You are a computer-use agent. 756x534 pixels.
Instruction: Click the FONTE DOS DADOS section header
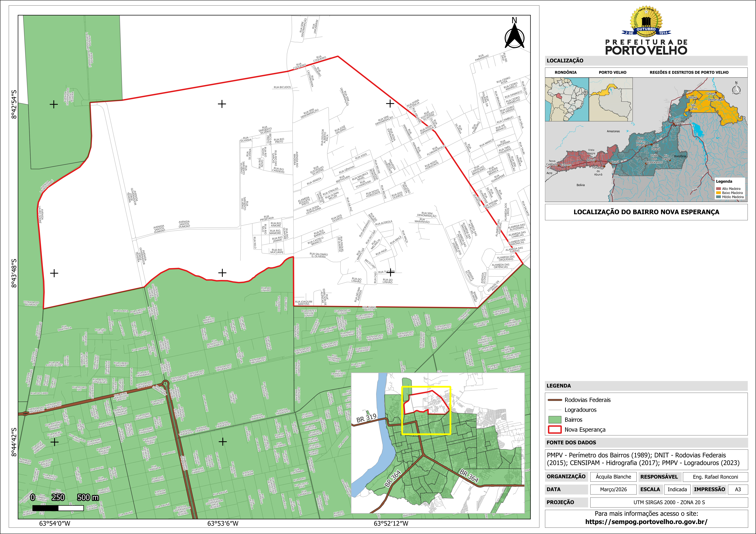click(x=571, y=442)
